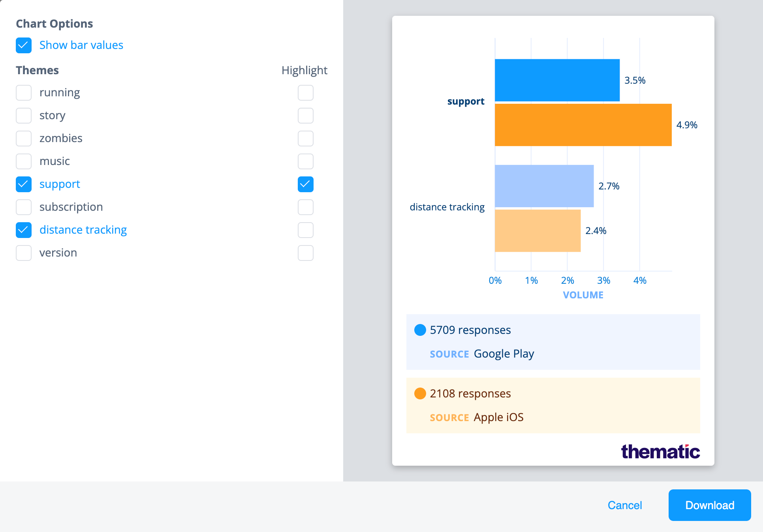Click the 'distance tracking' theme label
The image size is (763, 532).
pyautogui.click(x=82, y=229)
